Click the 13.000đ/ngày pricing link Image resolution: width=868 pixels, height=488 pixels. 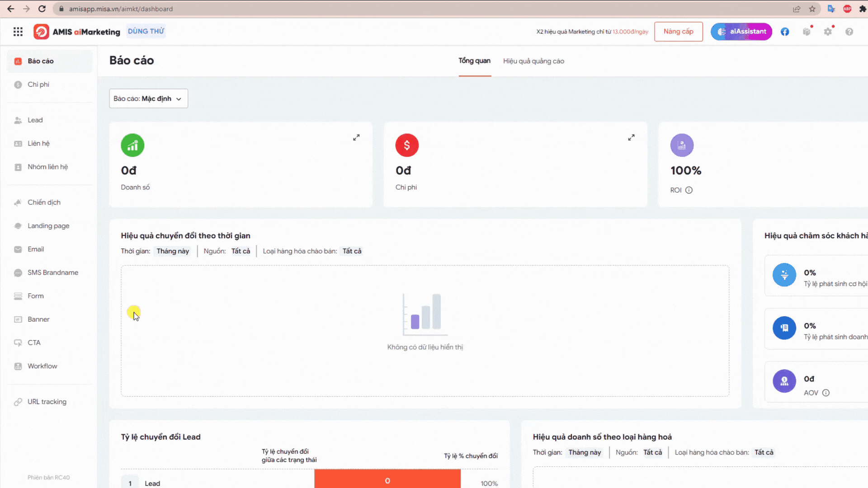(x=630, y=32)
